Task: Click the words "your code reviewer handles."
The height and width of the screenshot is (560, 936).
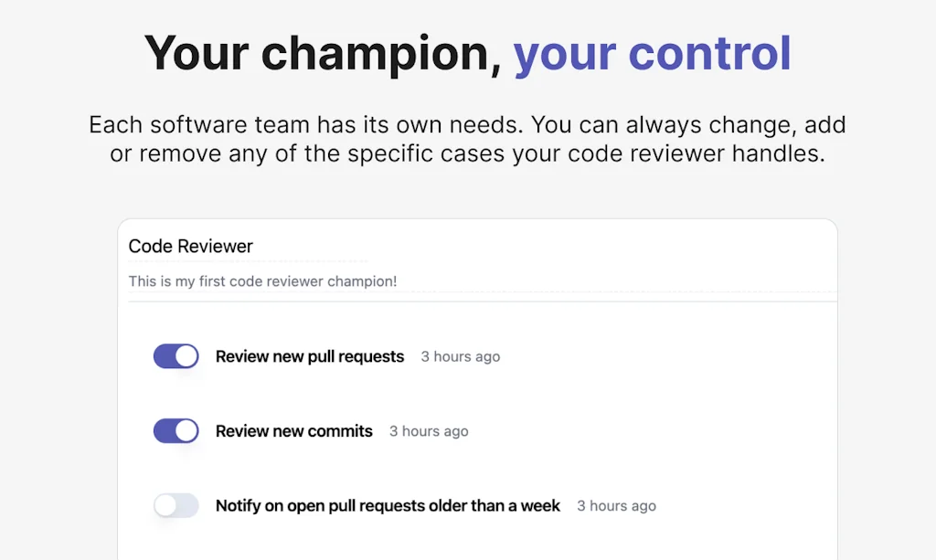Action: [668, 153]
